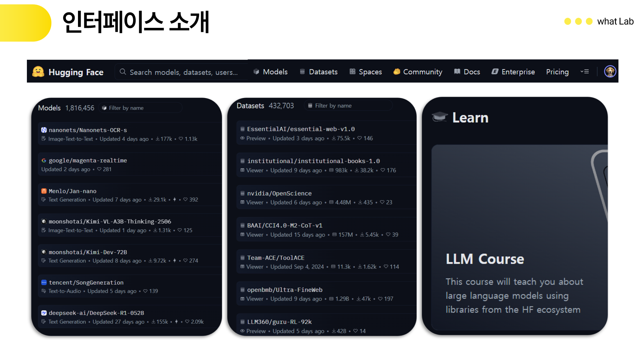Open nanonets/Nanonets-OCR-s model
This screenshot has height=340, width=644.
[88, 130]
